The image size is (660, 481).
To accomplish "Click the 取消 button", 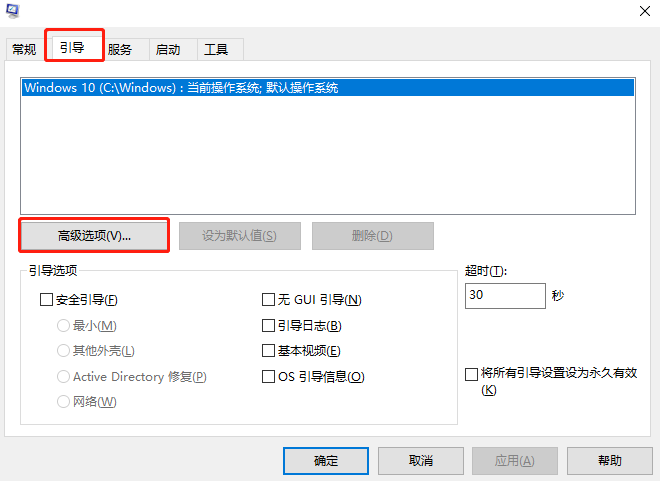I will (421, 461).
